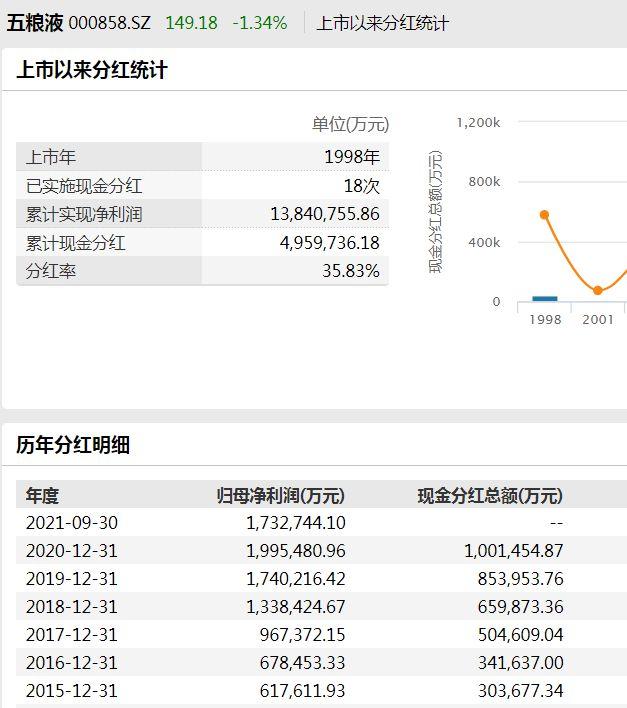Select net profit 967,372.15

(x=302, y=635)
